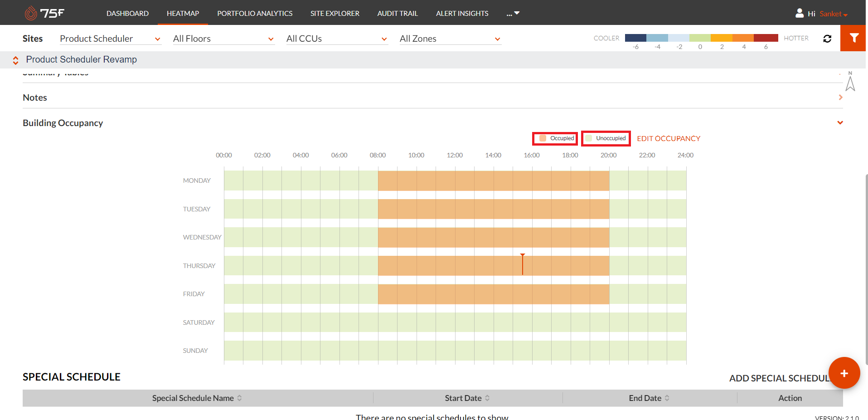The image size is (868, 420).
Task: Select the Heatmap tab
Action: click(x=183, y=13)
